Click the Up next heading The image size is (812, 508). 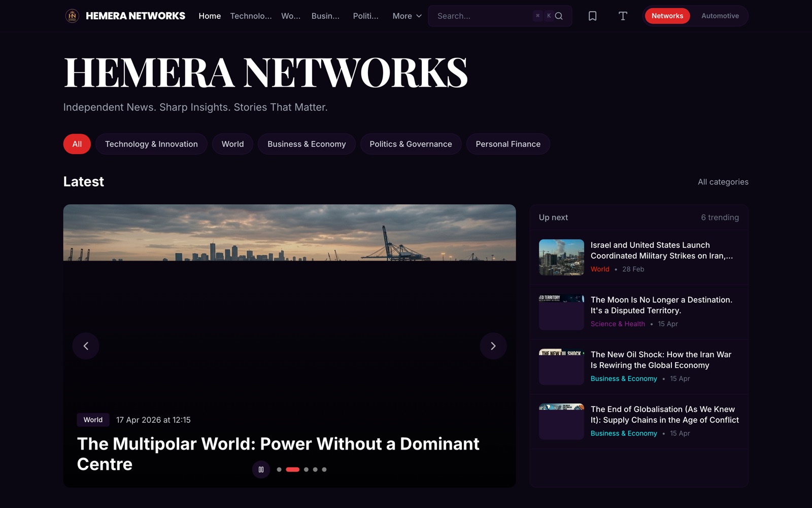point(553,217)
